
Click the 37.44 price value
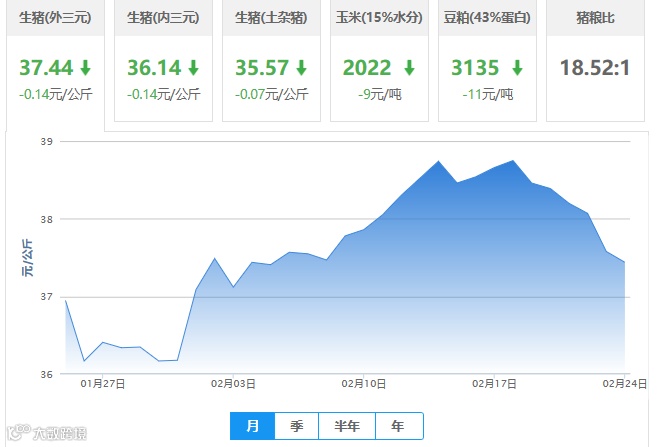pyautogui.click(x=46, y=68)
